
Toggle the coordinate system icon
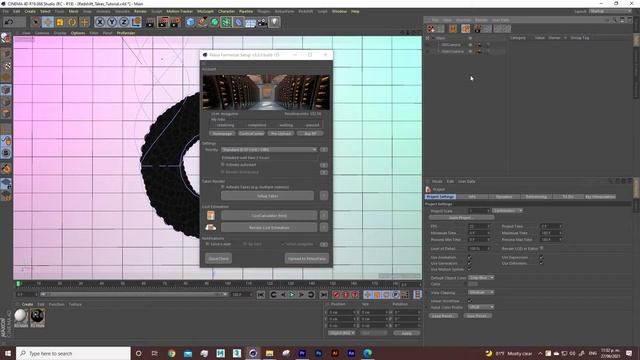(x=136, y=22)
